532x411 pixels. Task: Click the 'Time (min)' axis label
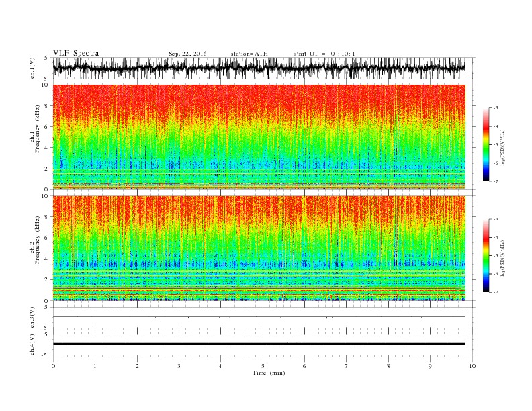click(x=269, y=373)
